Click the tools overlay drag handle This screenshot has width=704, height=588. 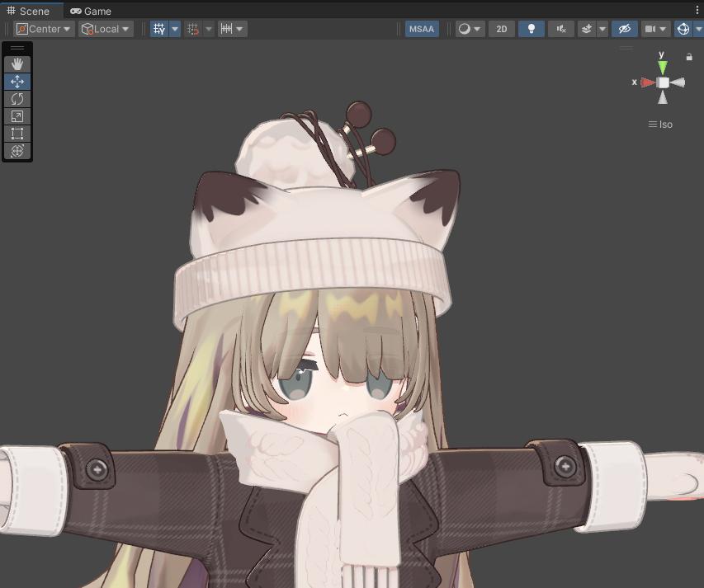tap(17, 48)
